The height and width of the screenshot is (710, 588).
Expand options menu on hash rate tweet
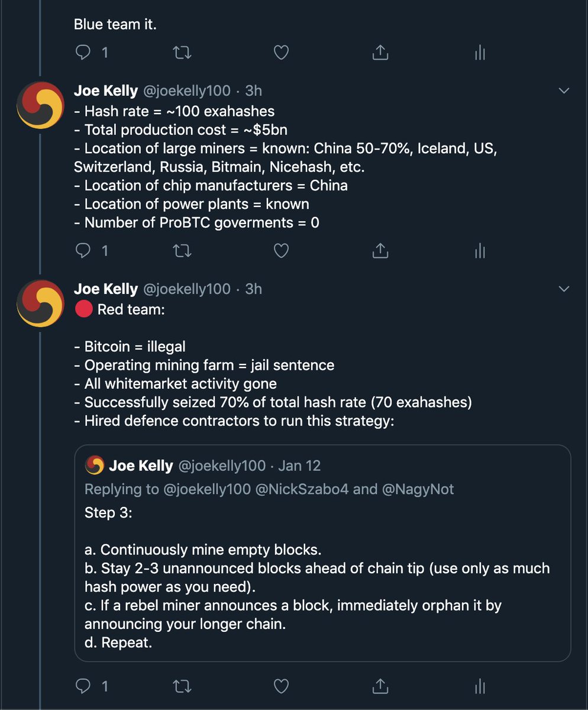tap(564, 91)
